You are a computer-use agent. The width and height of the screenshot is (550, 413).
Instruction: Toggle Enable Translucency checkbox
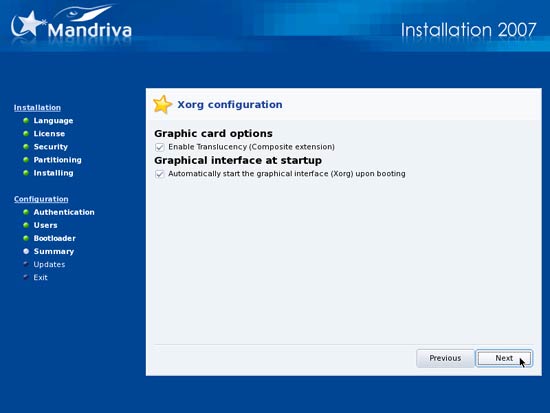coord(160,147)
